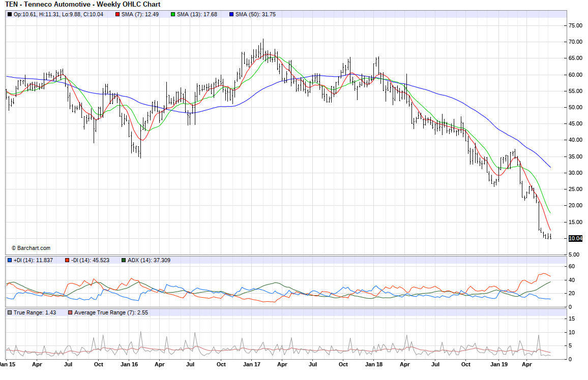Click the Jan 15 date axis label
Screen dimensions: 588x380
[8, 364]
